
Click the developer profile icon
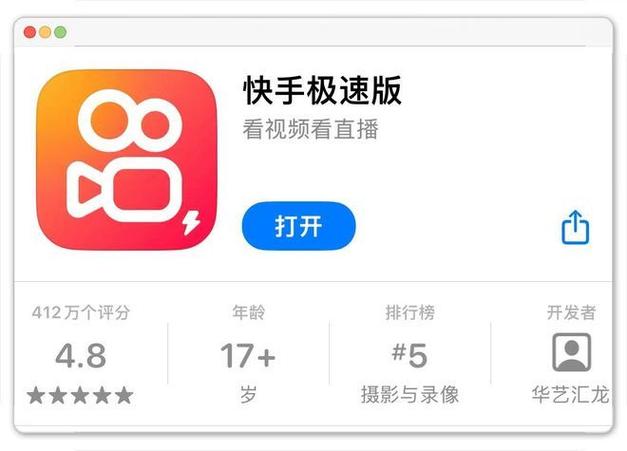[571, 352]
